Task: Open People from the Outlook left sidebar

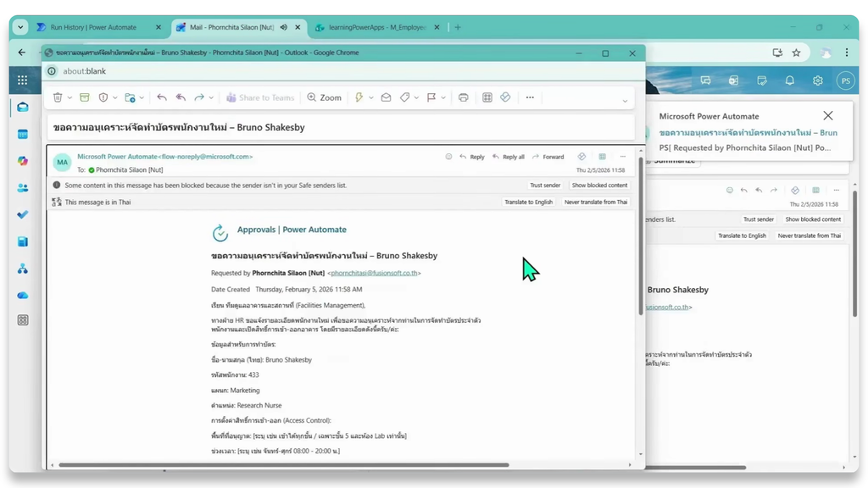Action: click(23, 188)
